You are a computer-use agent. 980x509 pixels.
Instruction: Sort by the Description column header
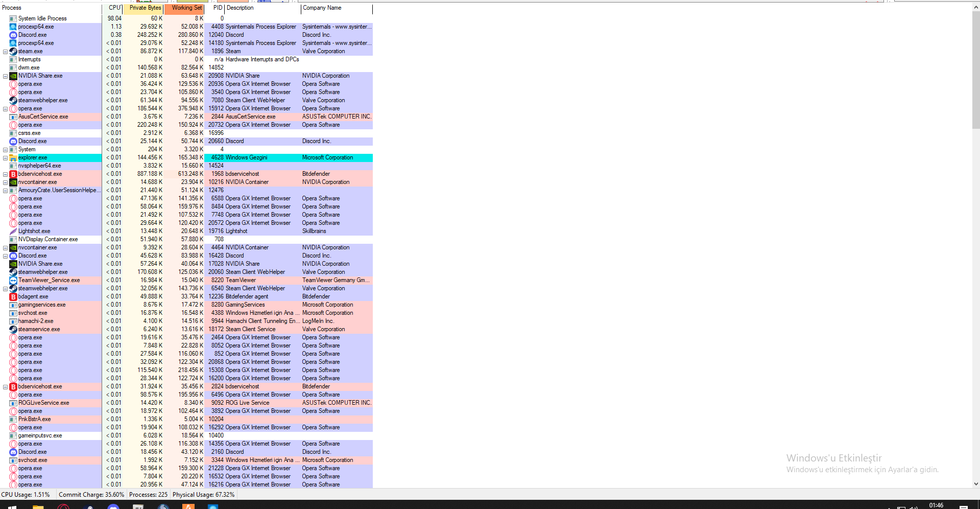coord(263,8)
